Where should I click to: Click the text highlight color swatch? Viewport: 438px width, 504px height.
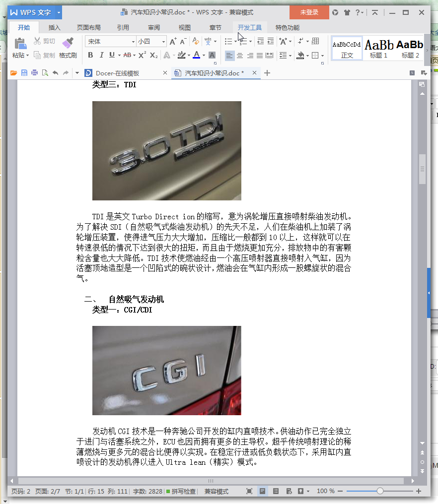tap(182, 55)
